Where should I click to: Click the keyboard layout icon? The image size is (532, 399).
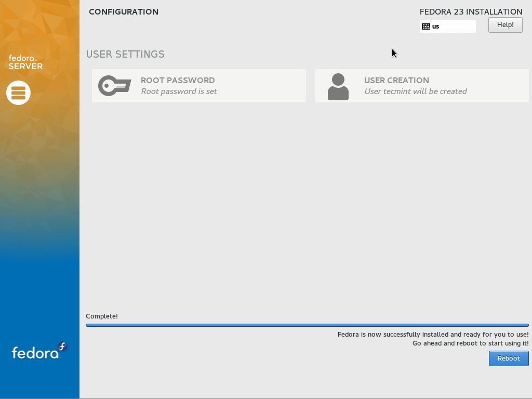point(426,26)
